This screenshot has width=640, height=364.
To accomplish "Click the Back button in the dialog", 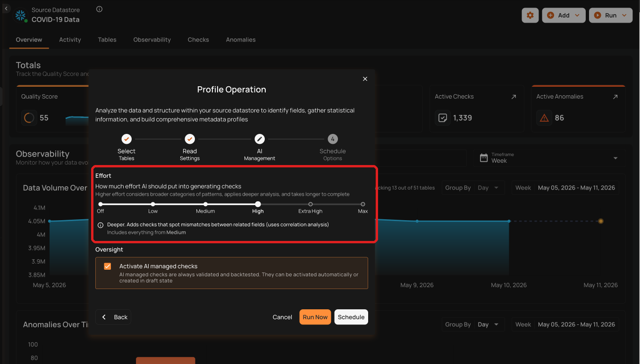I will pos(113,317).
